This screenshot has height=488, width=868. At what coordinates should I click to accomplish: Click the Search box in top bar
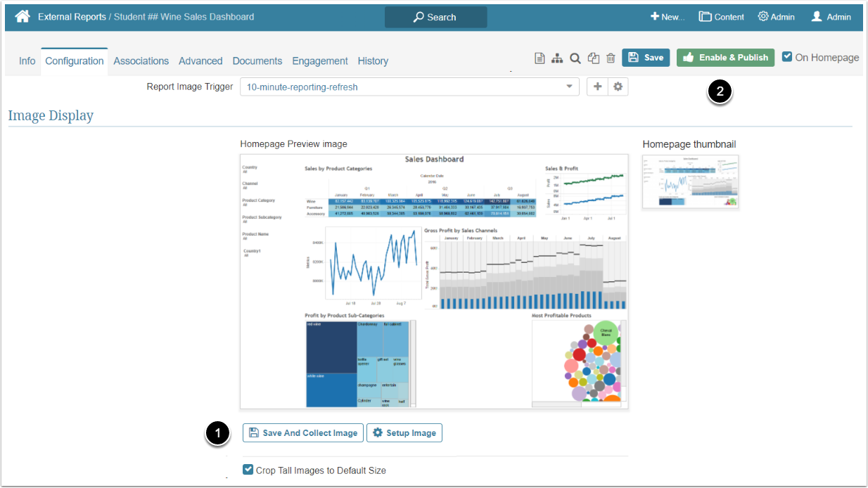tap(435, 17)
